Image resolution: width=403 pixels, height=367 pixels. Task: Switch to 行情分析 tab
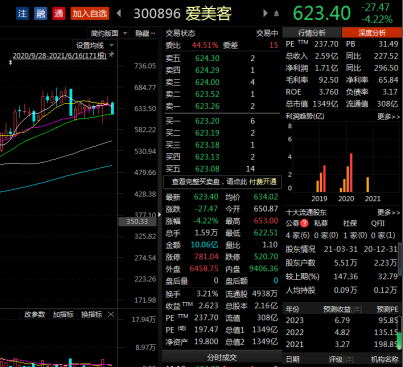[x=312, y=33]
